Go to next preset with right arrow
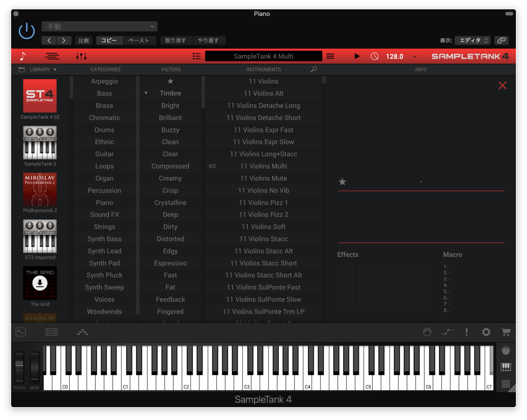 (x=64, y=40)
